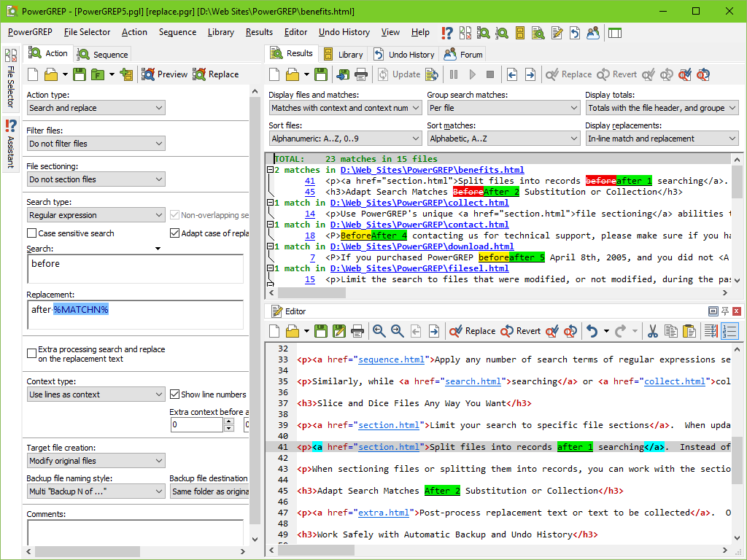Open the Sequence menu

(x=177, y=32)
